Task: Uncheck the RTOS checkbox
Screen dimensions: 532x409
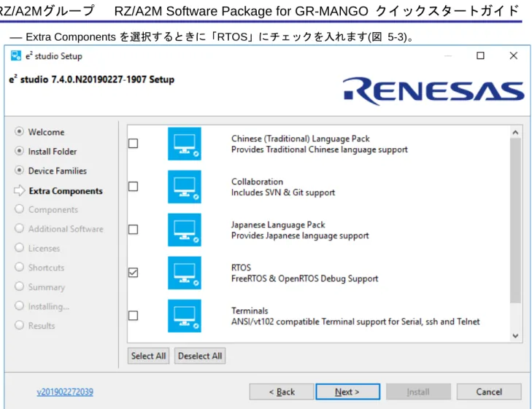Action: click(134, 273)
